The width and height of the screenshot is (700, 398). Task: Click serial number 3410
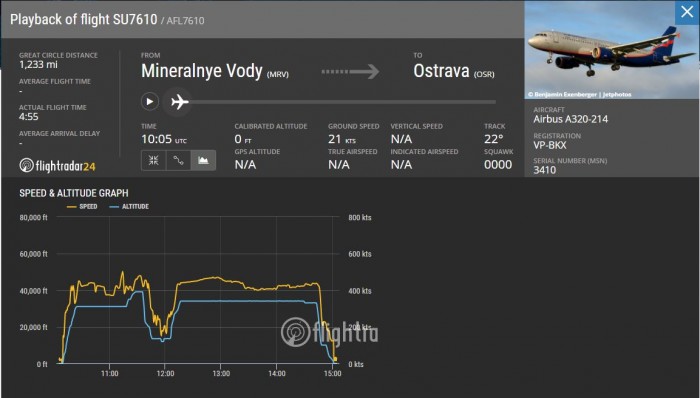click(545, 170)
